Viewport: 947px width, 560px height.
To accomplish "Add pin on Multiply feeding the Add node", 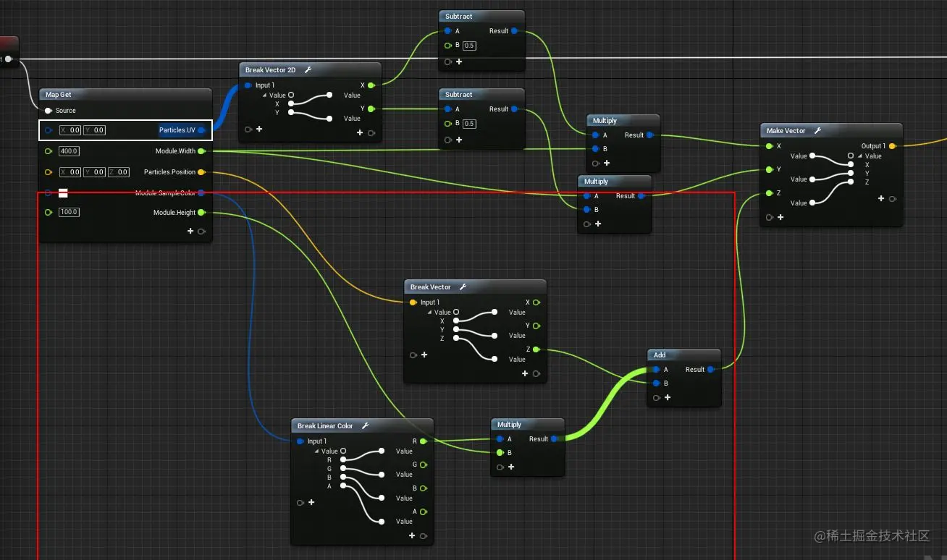I will 511,467.
